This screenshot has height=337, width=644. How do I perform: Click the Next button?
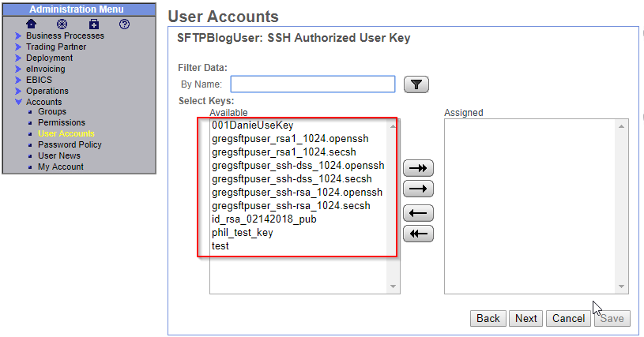[x=525, y=318]
